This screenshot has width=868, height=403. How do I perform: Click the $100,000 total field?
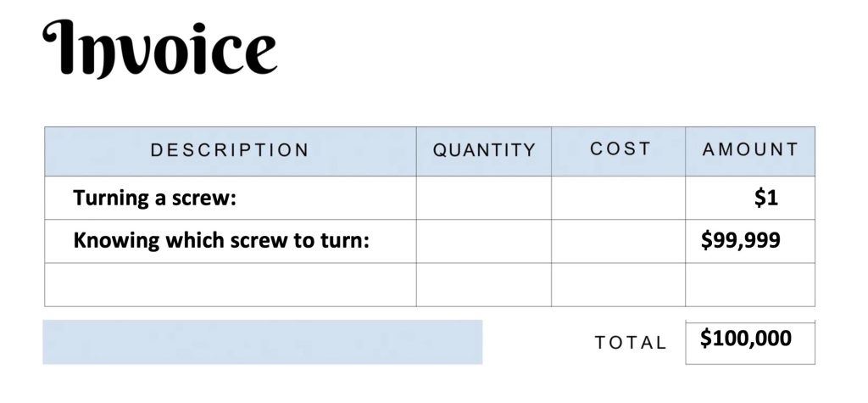click(x=750, y=342)
